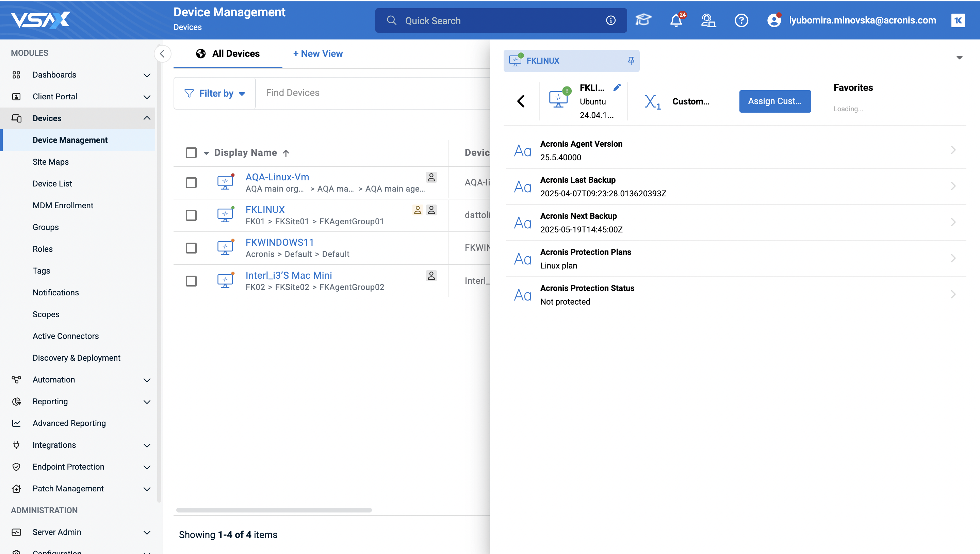Viewport: 980px width, 554px height.
Task: Pin the FKLINUX device tab
Action: (631, 61)
